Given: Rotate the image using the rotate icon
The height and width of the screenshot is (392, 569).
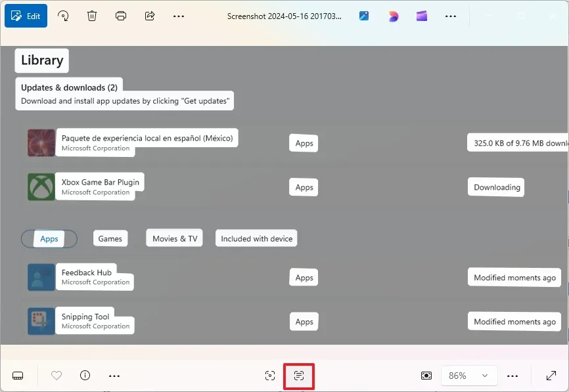Looking at the screenshot, I should click(x=64, y=16).
